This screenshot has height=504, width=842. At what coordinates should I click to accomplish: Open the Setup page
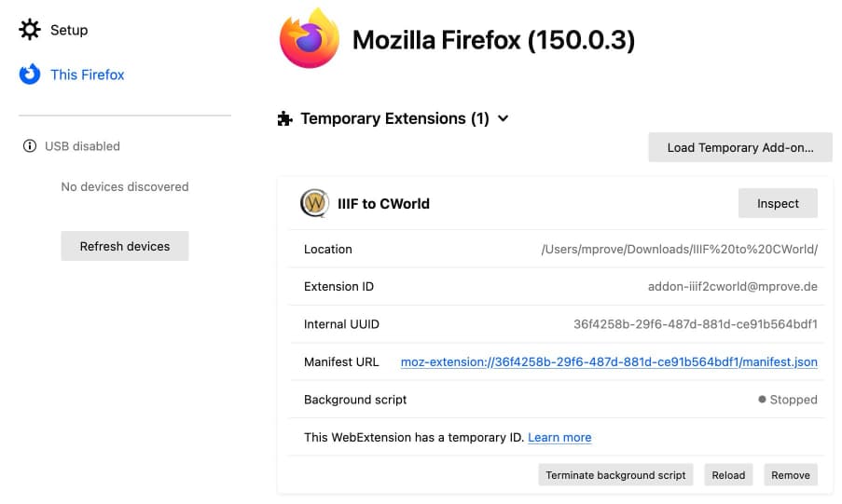(69, 30)
